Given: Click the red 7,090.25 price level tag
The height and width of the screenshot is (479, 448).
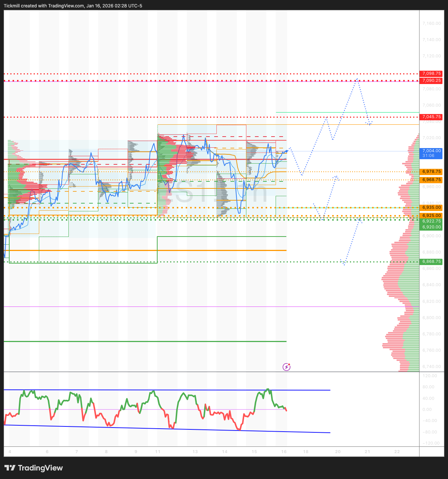Looking at the screenshot, I should coord(431,80).
